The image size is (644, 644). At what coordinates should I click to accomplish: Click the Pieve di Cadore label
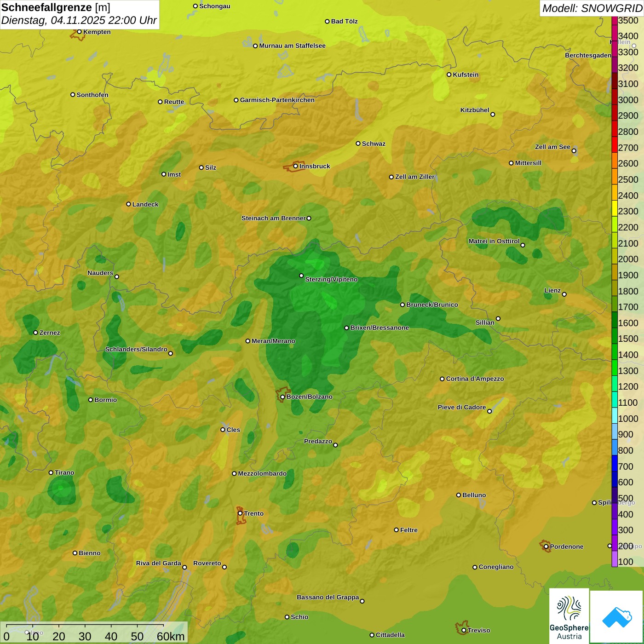(x=462, y=407)
